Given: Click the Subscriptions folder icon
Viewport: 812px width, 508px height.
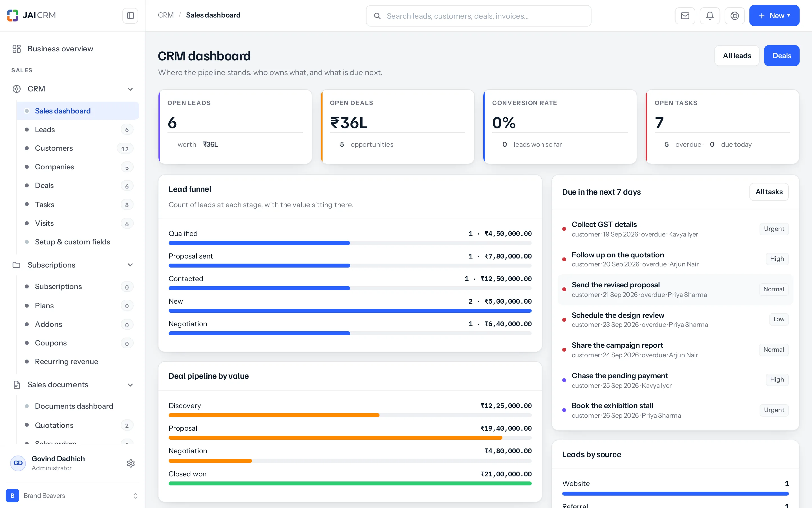Looking at the screenshot, I should point(16,265).
